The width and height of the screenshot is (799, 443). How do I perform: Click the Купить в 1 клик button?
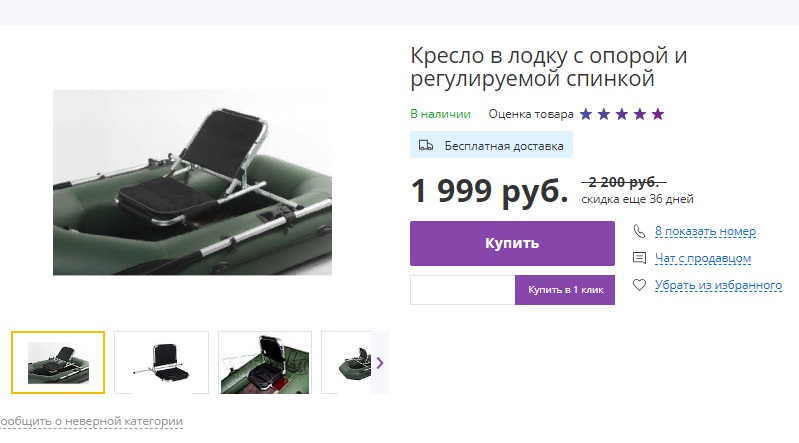pyautogui.click(x=565, y=290)
